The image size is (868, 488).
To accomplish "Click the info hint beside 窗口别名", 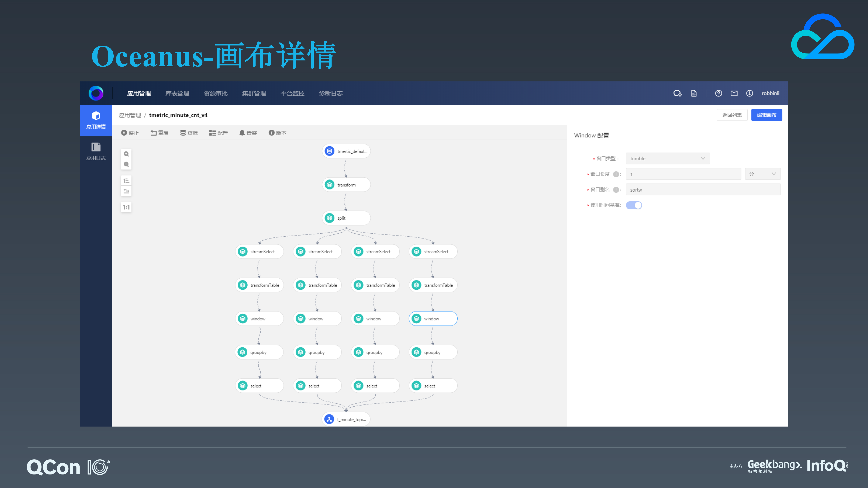I will tap(616, 190).
